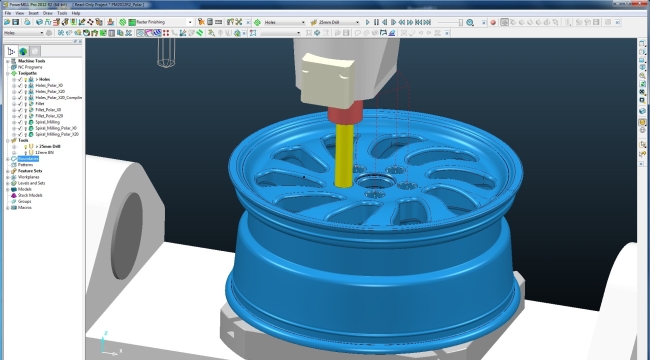Click the Open Project folder icon

click(x=7, y=22)
